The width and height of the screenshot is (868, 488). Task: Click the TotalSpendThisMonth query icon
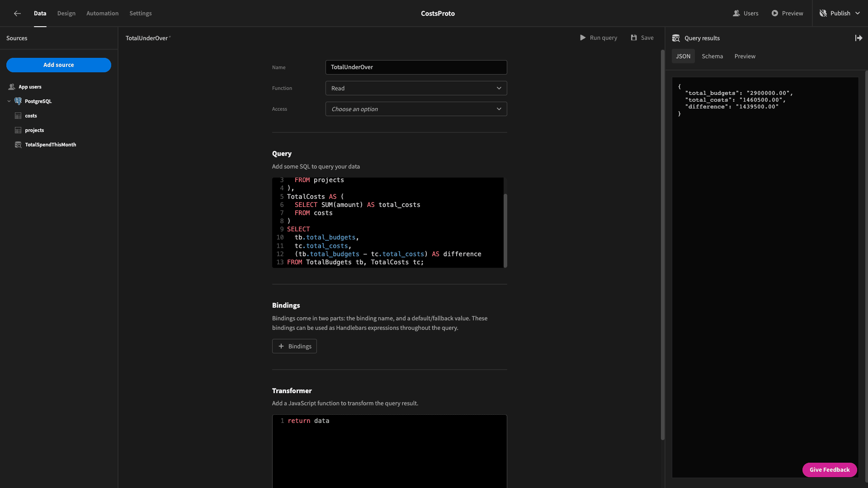18,145
